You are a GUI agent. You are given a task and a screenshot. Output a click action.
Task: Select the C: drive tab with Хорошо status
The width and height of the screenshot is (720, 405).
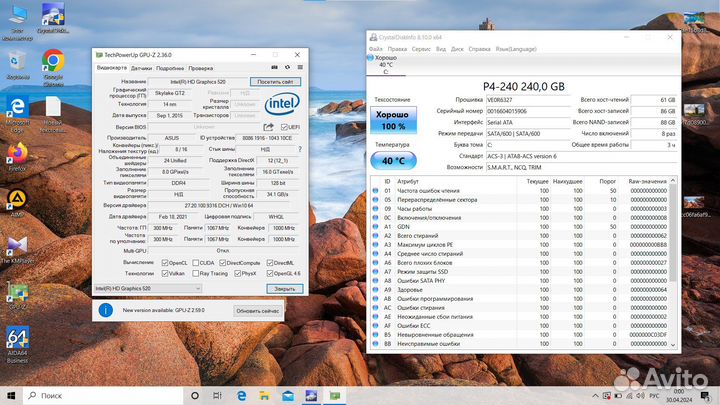386,65
